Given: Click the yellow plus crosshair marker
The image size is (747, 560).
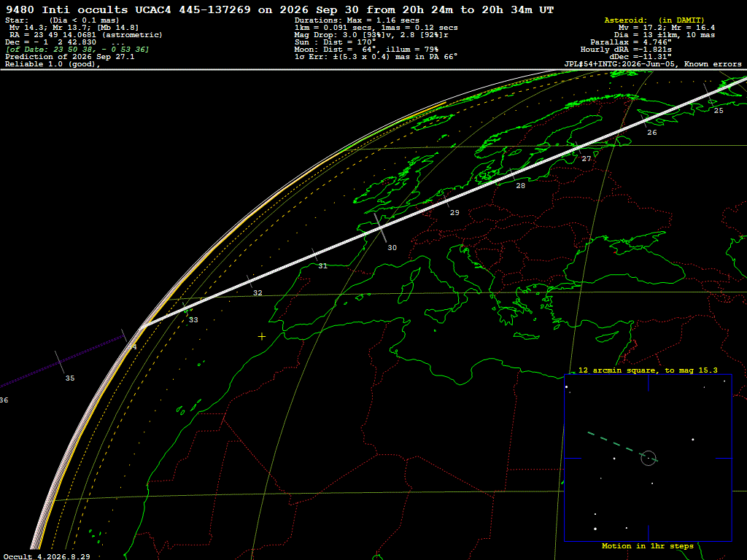Looking at the screenshot, I should pos(262,337).
